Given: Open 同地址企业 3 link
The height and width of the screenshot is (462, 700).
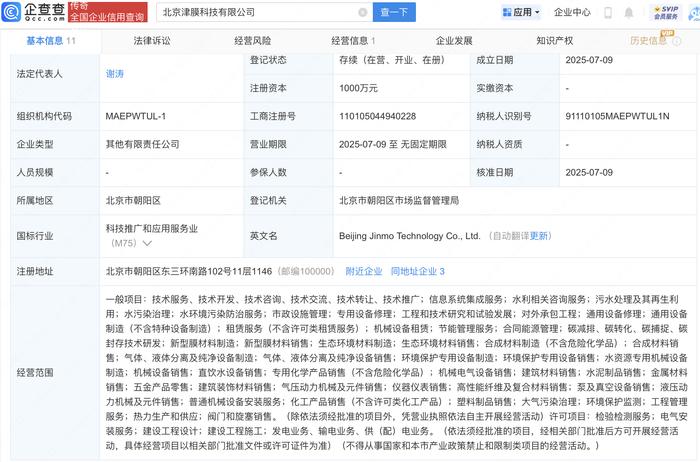Looking at the screenshot, I should (418, 271).
